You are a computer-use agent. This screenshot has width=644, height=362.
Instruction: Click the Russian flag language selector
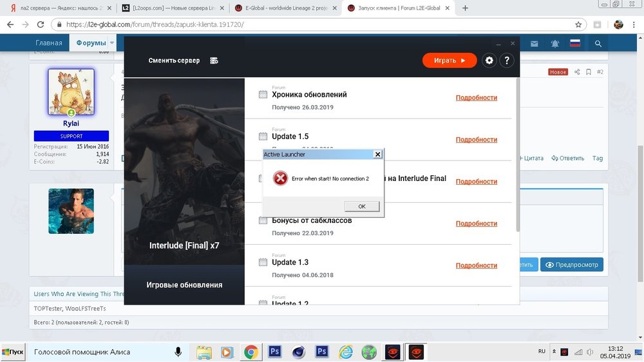[x=576, y=43]
